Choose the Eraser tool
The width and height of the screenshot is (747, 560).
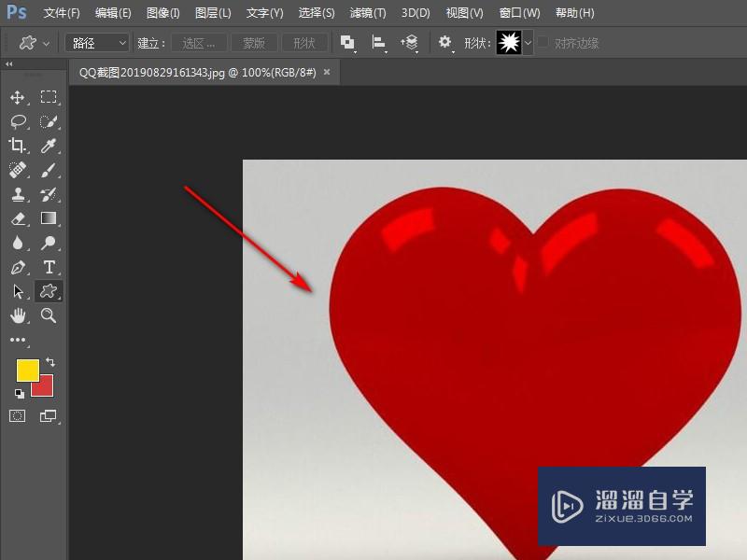[x=19, y=218]
